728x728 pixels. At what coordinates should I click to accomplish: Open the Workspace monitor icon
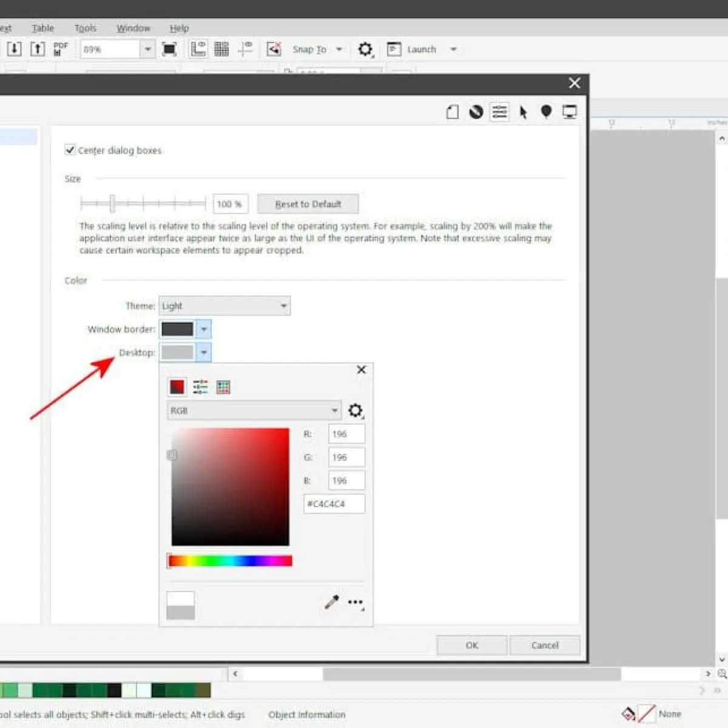(570, 112)
